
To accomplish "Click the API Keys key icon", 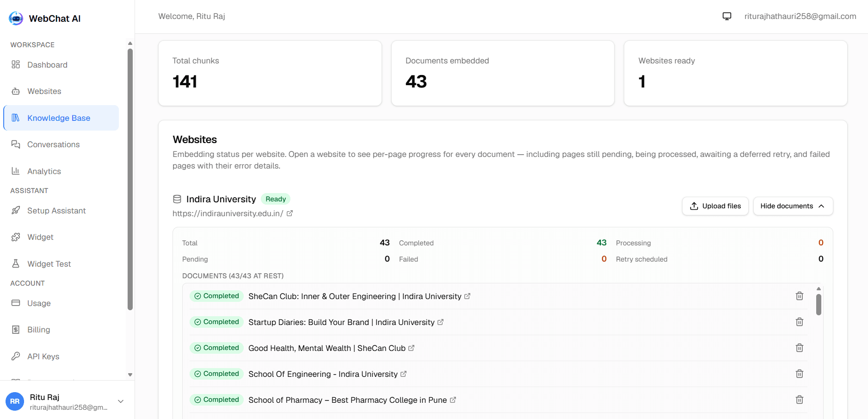I will [16, 356].
